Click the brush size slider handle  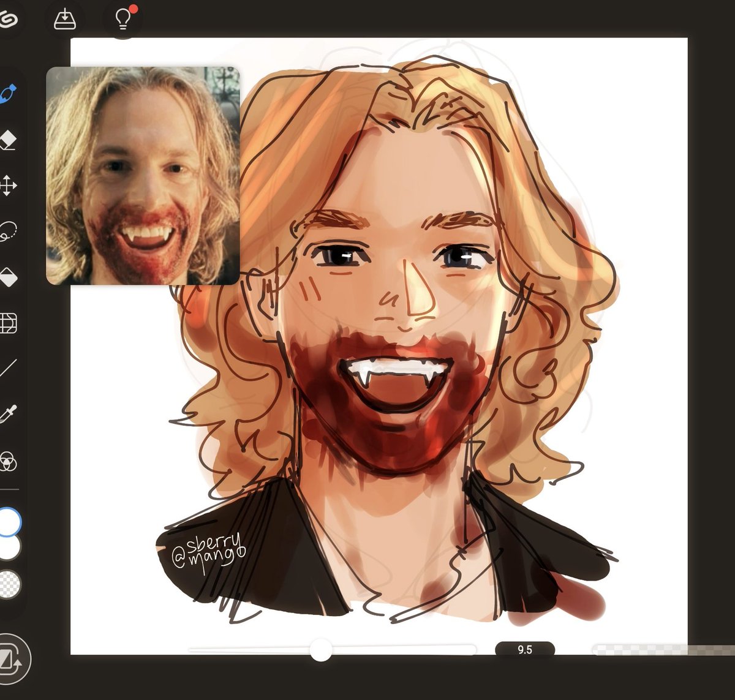coord(320,650)
